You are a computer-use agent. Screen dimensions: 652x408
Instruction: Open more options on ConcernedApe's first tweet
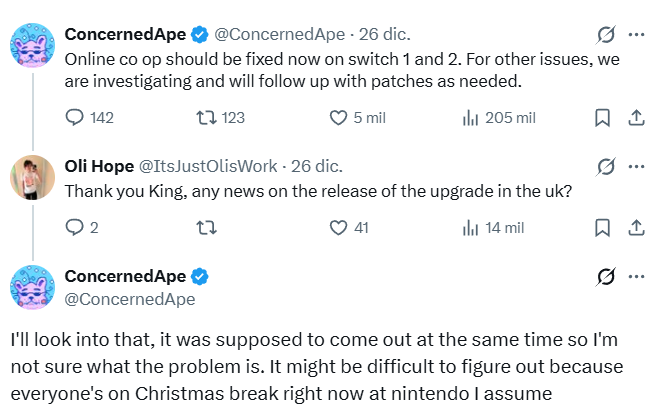(635, 35)
